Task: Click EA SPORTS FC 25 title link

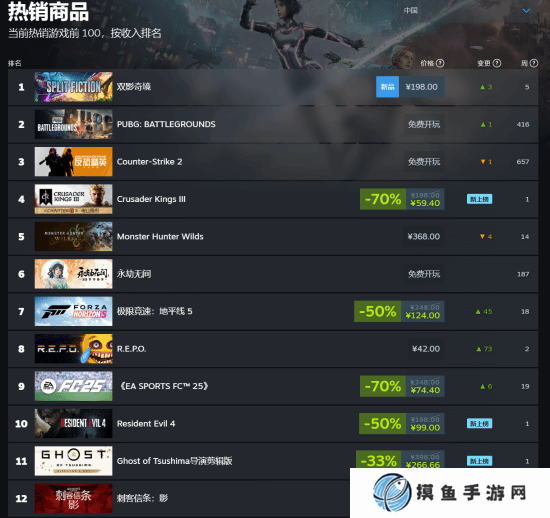Action: tap(164, 386)
